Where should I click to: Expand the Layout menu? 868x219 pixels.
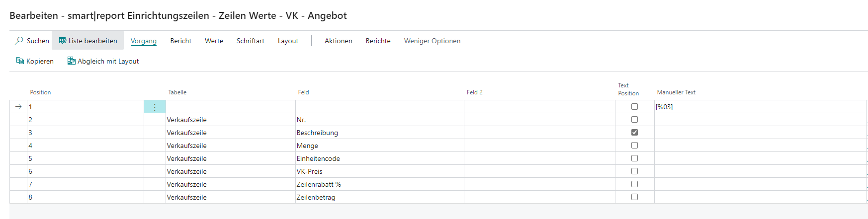288,41
